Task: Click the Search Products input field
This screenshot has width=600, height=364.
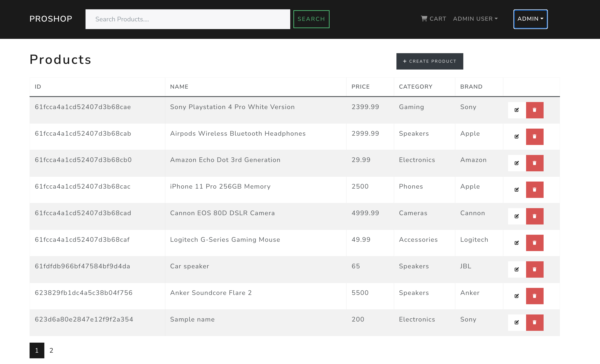Action: click(187, 19)
